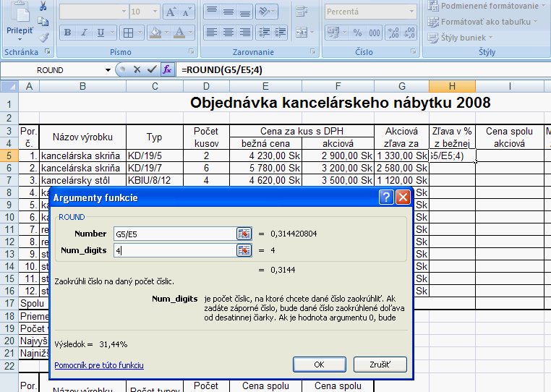Click the Decrease Indent icon

(x=264, y=33)
